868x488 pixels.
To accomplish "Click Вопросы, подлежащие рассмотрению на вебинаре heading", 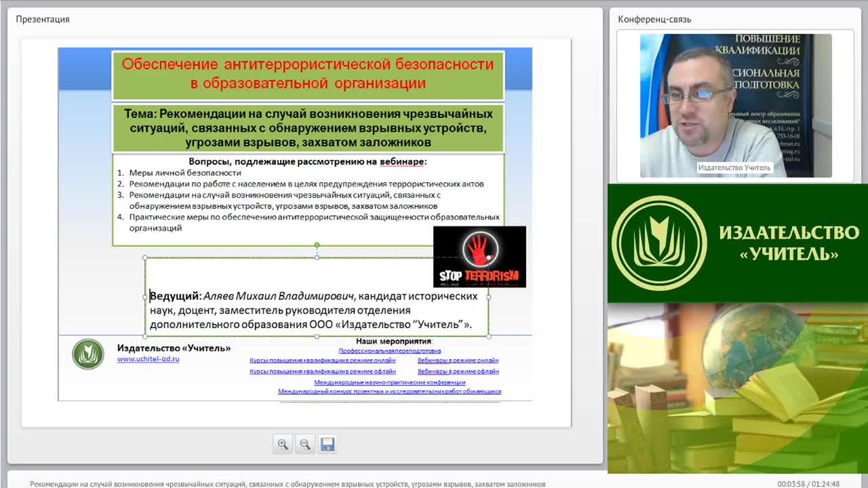I will click(x=308, y=162).
